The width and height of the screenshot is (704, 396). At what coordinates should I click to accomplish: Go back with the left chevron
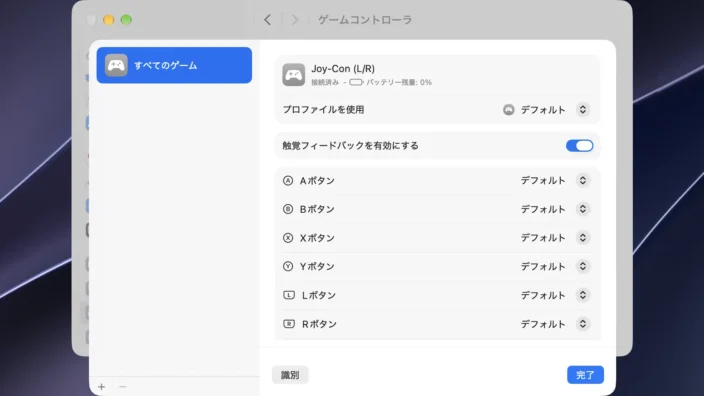tap(268, 20)
